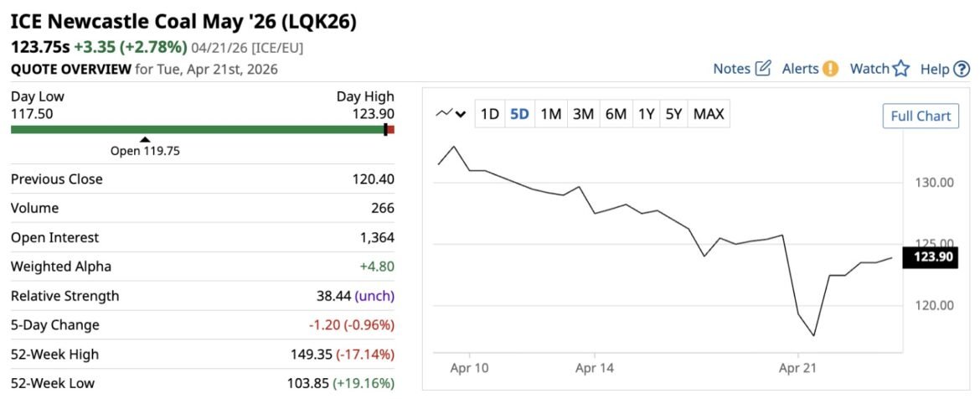
Task: Click the orange Alerts exclamation icon
Action: 830,69
